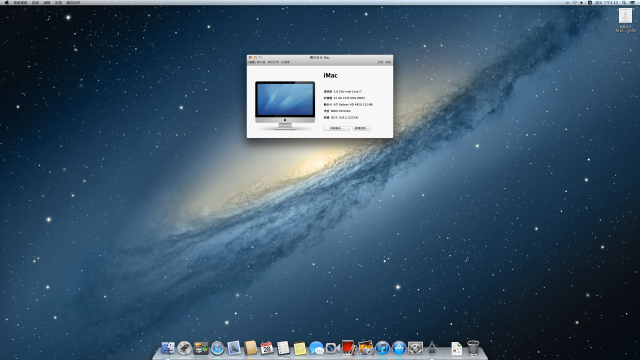Click the System Report button

(336, 128)
